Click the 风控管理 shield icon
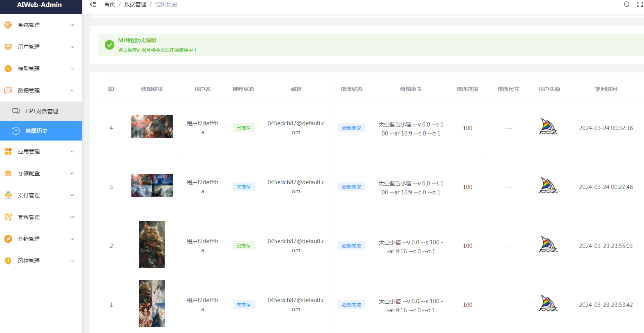This screenshot has height=333, width=644. [x=8, y=261]
